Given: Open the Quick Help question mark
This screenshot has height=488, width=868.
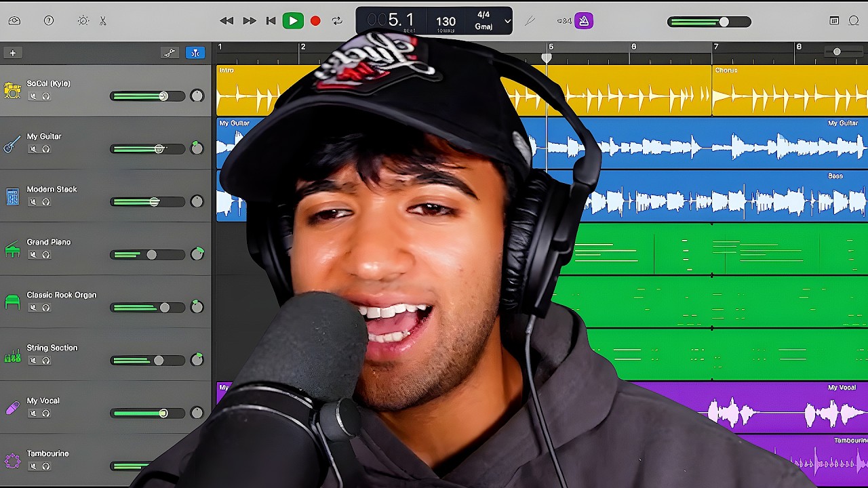Looking at the screenshot, I should pyautogui.click(x=49, y=21).
